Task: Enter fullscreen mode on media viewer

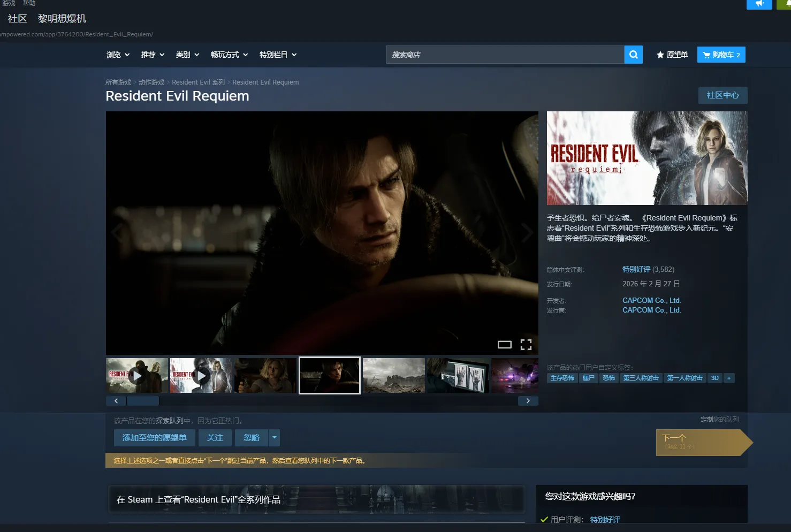Action: pos(526,345)
